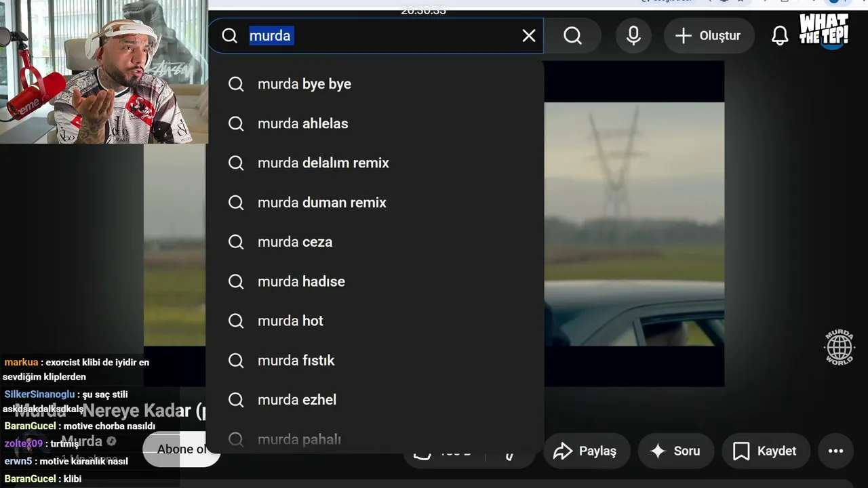Select the suggestion "murda bye bye"

(x=375, y=84)
